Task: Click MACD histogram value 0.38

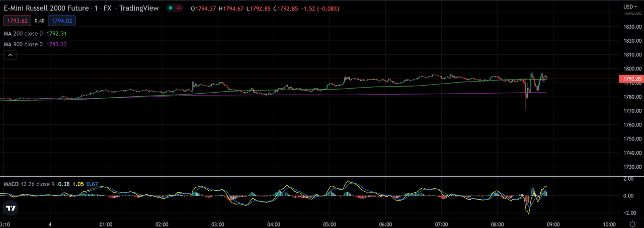Action: click(x=64, y=184)
